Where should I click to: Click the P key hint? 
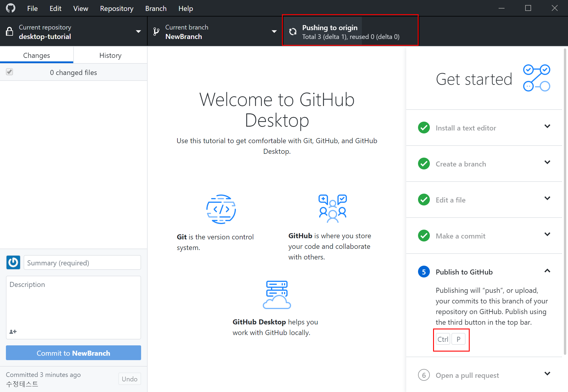click(x=458, y=339)
